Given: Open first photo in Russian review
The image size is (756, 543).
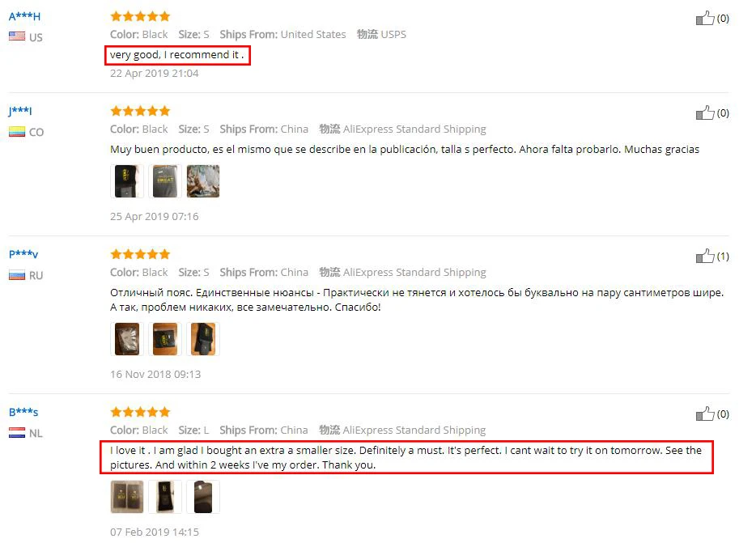Looking at the screenshot, I should 127,339.
